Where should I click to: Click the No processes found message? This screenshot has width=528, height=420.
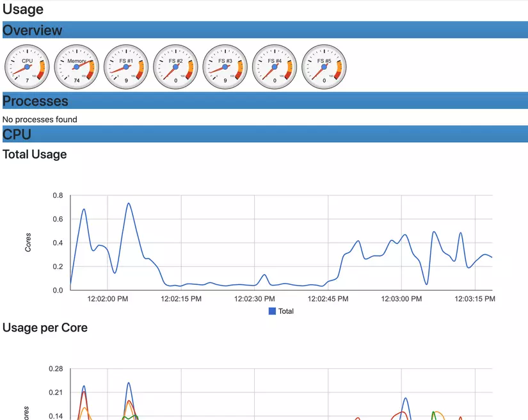point(40,119)
